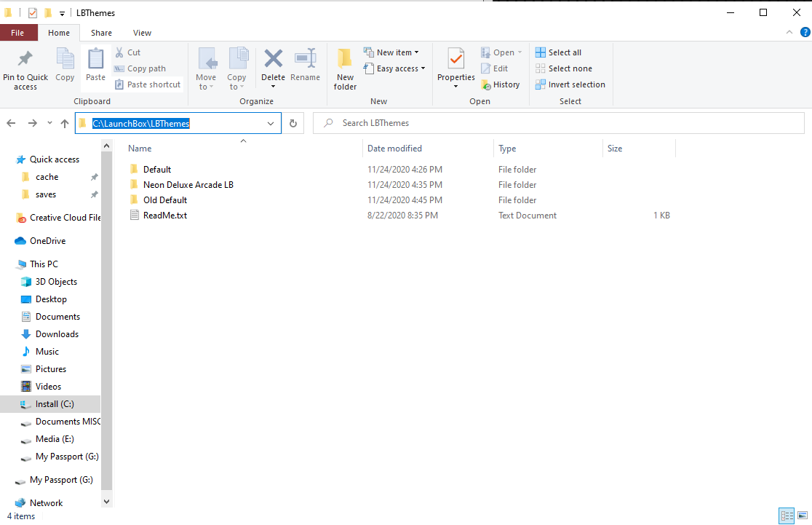Go back with the left arrow
Screen dimensions: 812x525
pyautogui.click(x=11, y=123)
